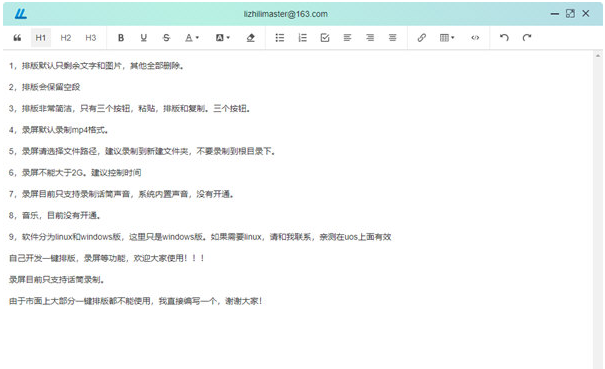Click the blue app logo
Screen dimensions: 605x369
tap(21, 14)
